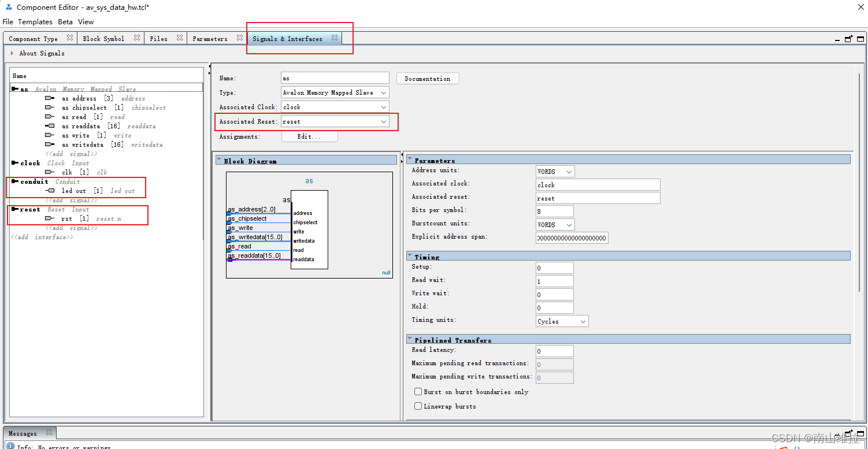Screen dimensions: 868x449
Task: Close the Component Type tab icon
Action: [69, 38]
